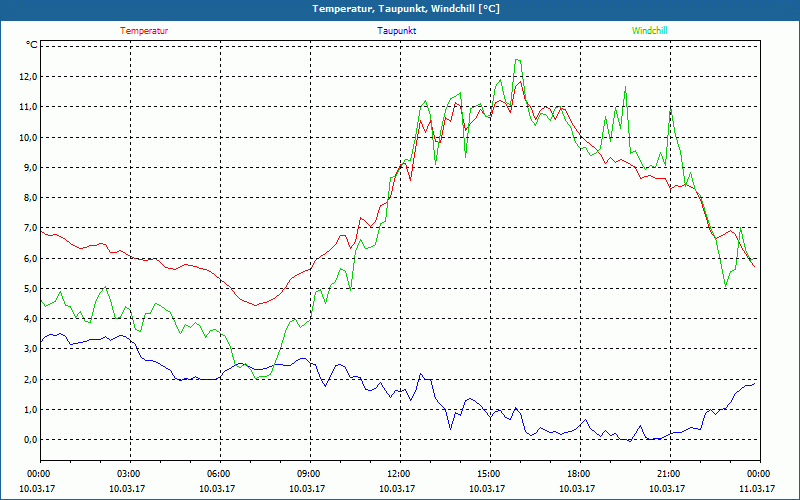Screen dimensions: 800x500
Task: Click the 6,0 y-axis value
Action: point(31,258)
